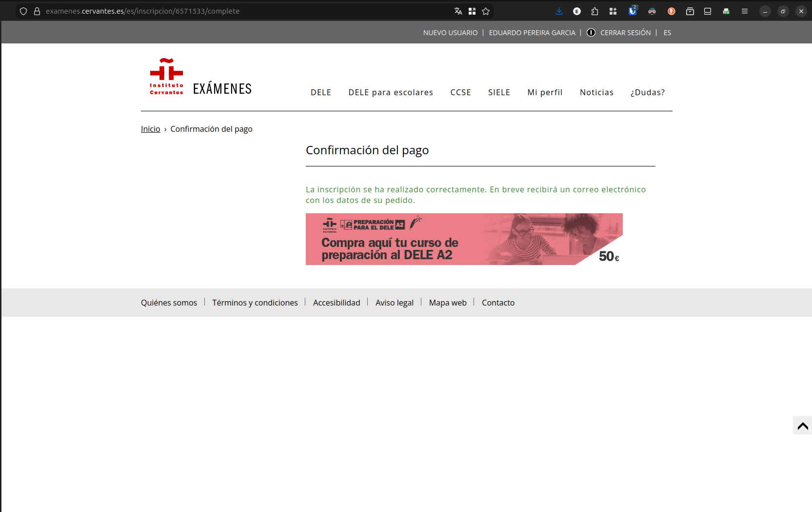812x512 pixels.
Task: Click the DuckDuckGo extension icon
Action: pos(672,11)
